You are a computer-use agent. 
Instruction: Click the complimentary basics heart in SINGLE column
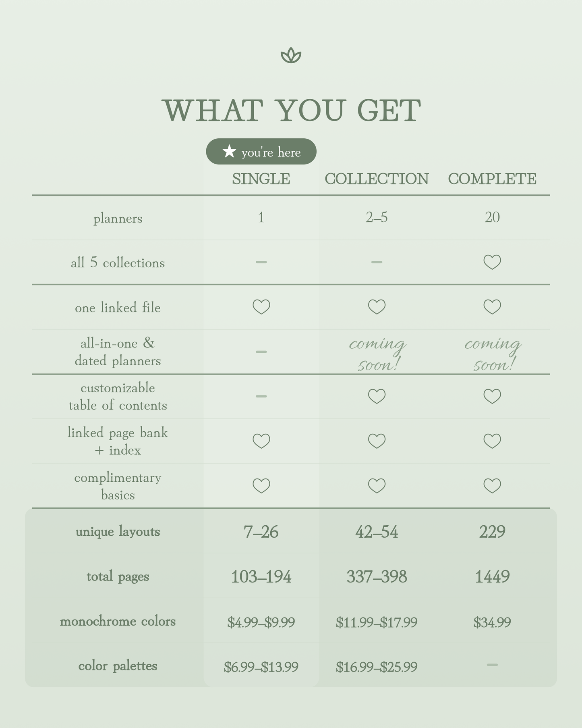pos(261,486)
